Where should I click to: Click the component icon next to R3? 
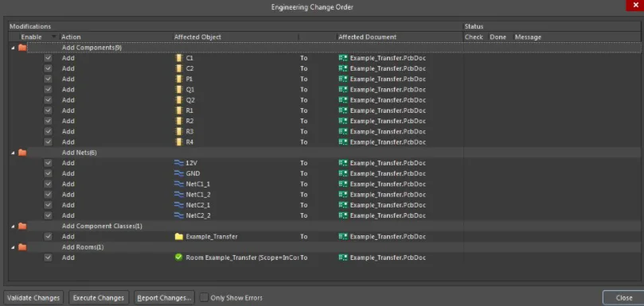[x=178, y=132]
